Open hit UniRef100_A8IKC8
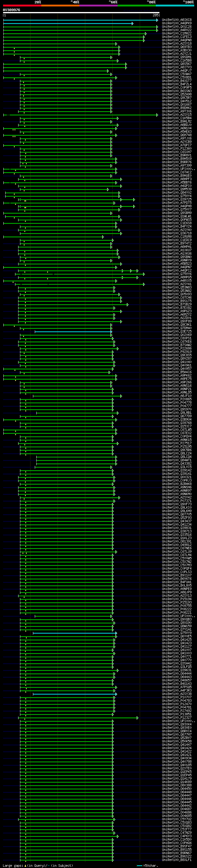197x868 pixels. point(177,20)
